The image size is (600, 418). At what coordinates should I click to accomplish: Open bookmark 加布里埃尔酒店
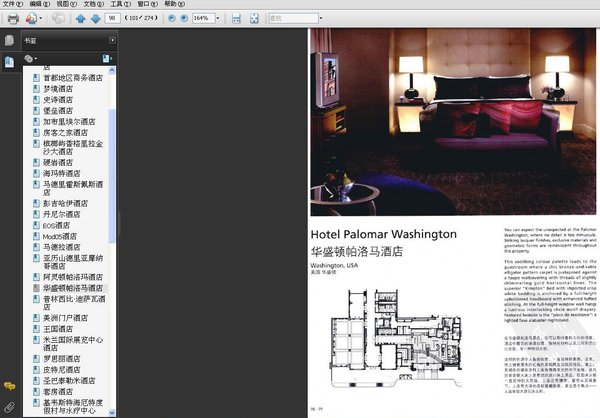point(69,122)
